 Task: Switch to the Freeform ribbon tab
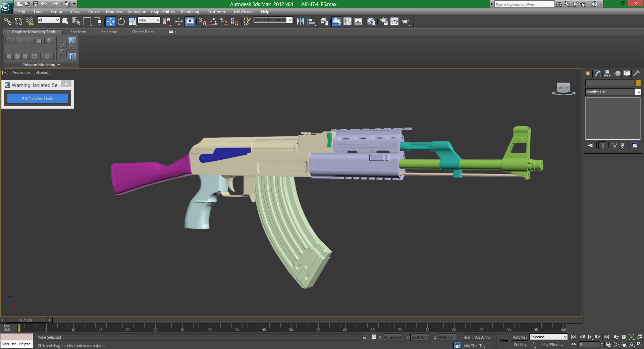click(x=78, y=32)
